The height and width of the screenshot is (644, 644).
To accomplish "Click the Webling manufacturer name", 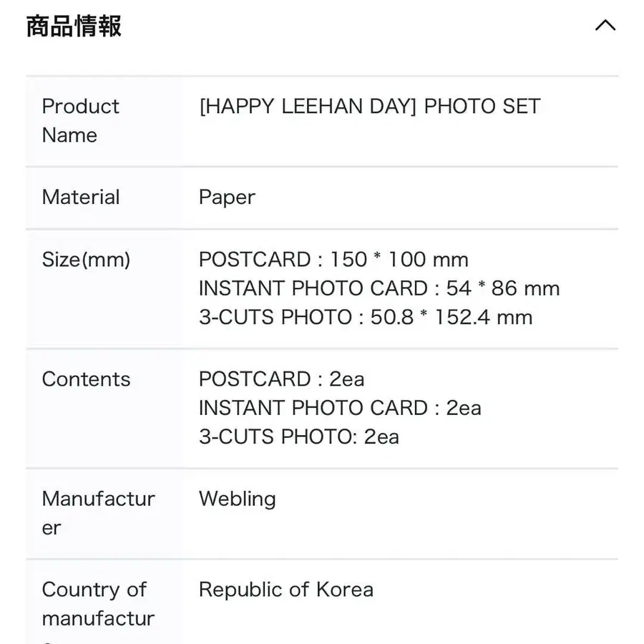I will (237, 499).
